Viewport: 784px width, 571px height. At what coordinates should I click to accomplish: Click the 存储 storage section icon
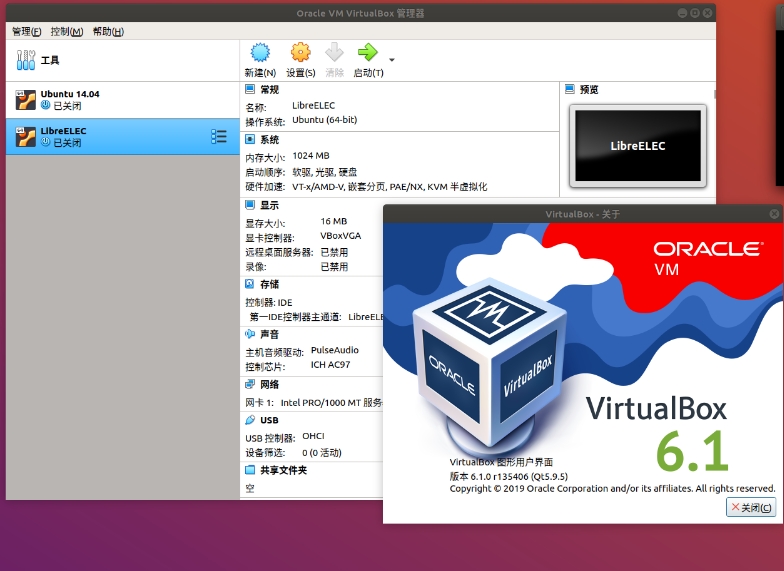point(250,284)
